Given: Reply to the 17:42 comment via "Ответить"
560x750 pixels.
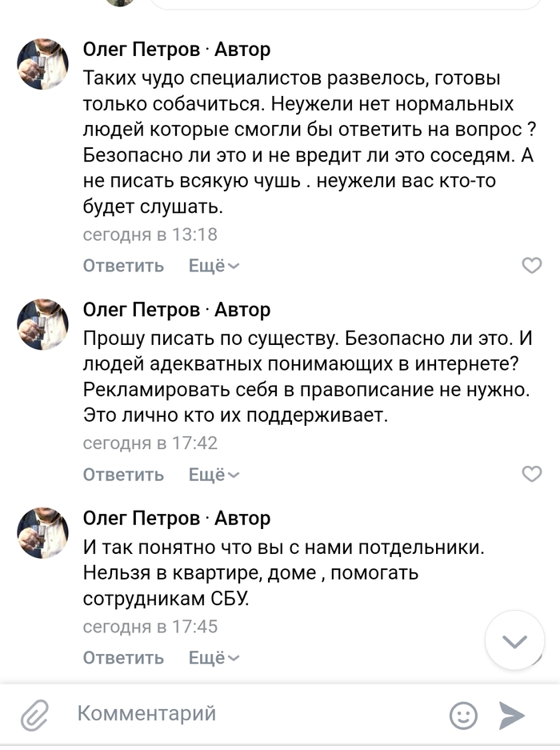Looking at the screenshot, I should pyautogui.click(x=123, y=475).
